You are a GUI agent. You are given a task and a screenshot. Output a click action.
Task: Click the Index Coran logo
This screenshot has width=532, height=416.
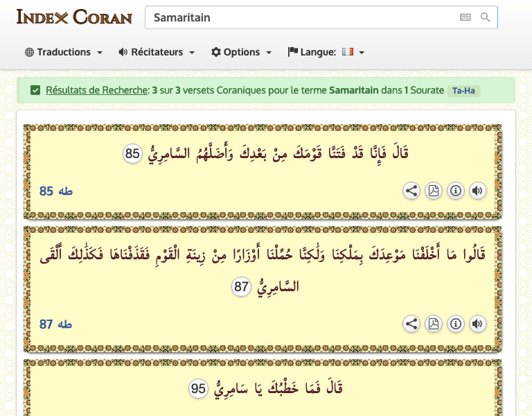74,17
